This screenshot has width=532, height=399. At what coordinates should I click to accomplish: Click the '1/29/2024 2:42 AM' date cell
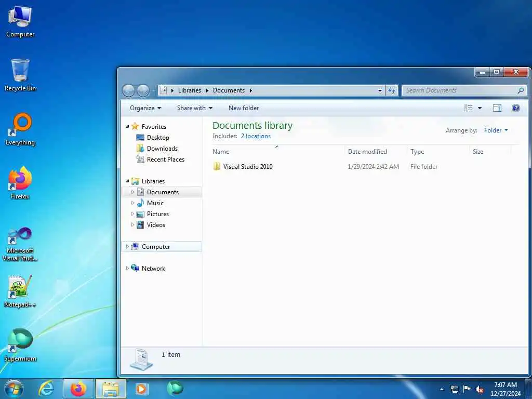click(373, 167)
